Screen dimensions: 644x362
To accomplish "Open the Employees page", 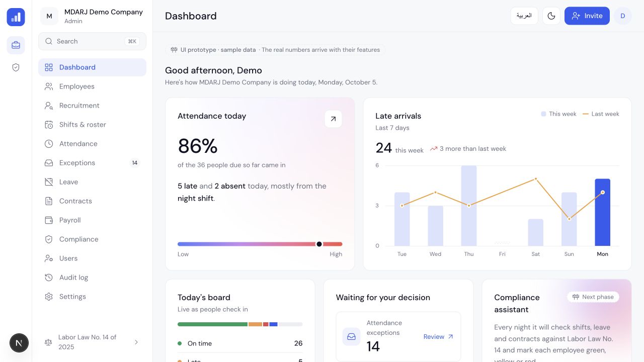I will (92, 86).
